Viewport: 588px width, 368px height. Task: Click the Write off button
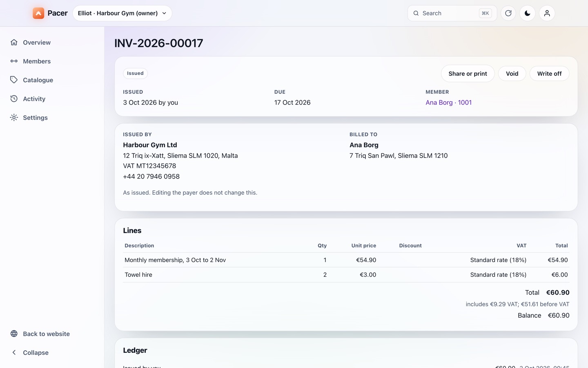[x=549, y=74]
